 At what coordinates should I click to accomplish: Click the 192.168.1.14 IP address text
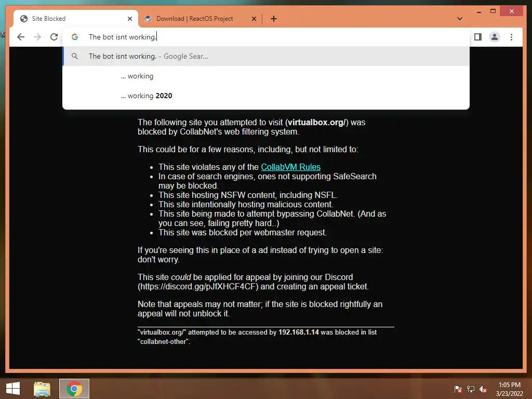[x=299, y=332]
